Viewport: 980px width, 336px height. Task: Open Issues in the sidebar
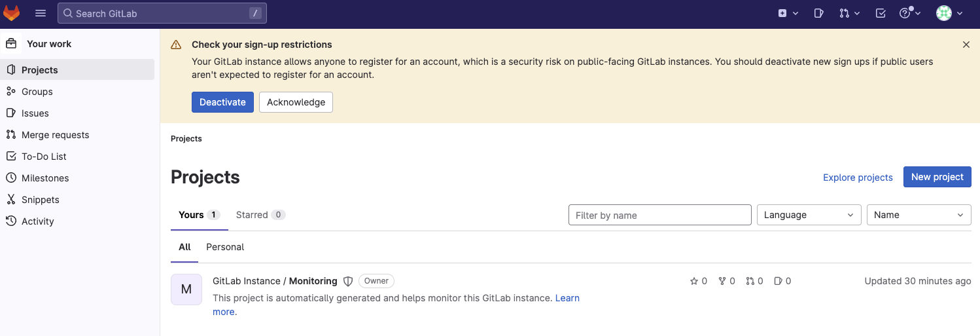click(77, 113)
